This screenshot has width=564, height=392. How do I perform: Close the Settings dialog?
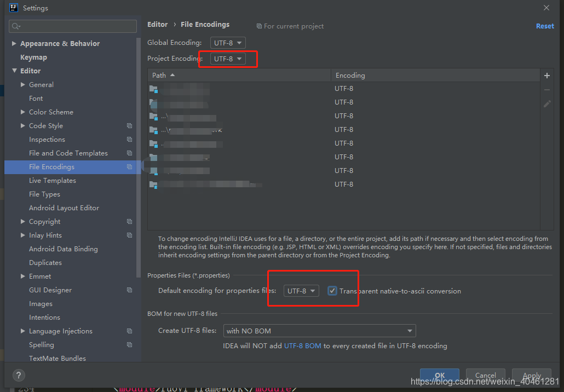[x=546, y=8]
